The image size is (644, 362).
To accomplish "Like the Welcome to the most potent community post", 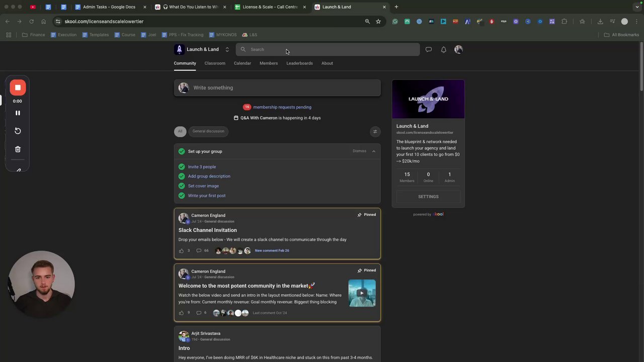I will point(181,313).
